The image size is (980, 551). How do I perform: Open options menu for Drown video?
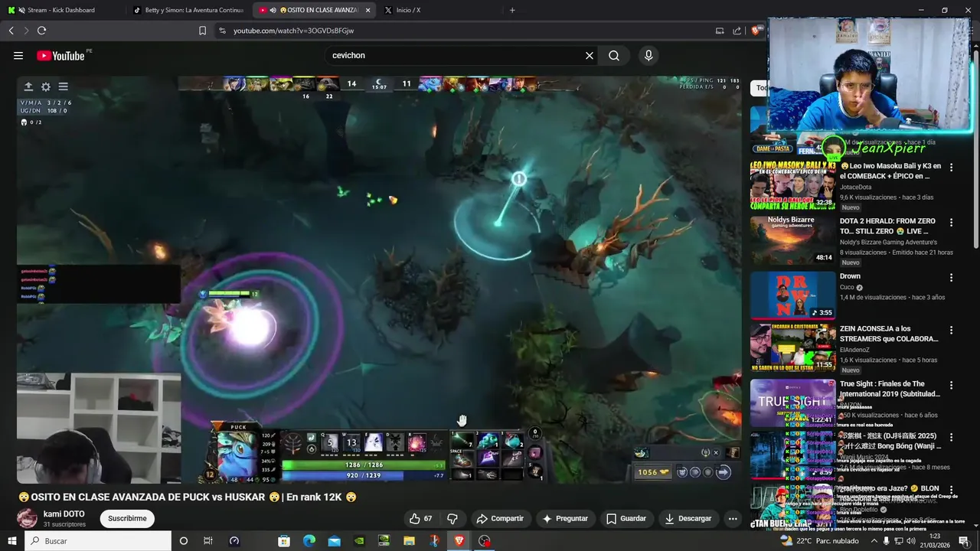pos(952,277)
